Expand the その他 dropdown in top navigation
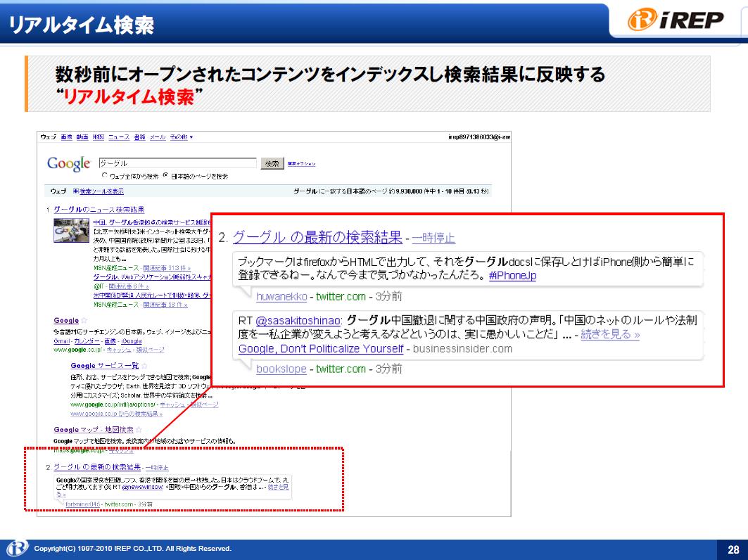 182,137
